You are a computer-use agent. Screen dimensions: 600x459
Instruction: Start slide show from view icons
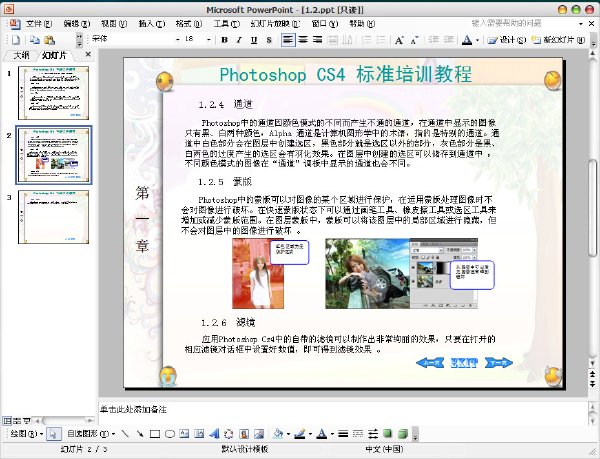coord(26,421)
